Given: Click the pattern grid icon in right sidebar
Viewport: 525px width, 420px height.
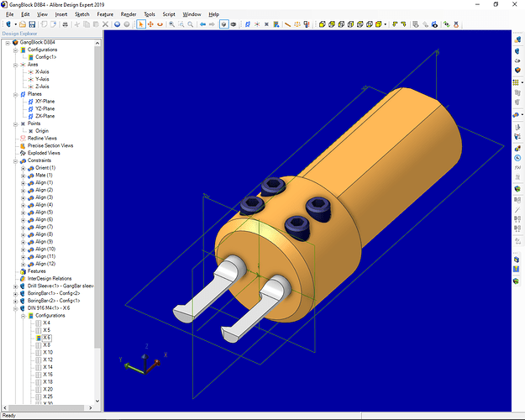Looking at the screenshot, I should pyautogui.click(x=516, y=82).
